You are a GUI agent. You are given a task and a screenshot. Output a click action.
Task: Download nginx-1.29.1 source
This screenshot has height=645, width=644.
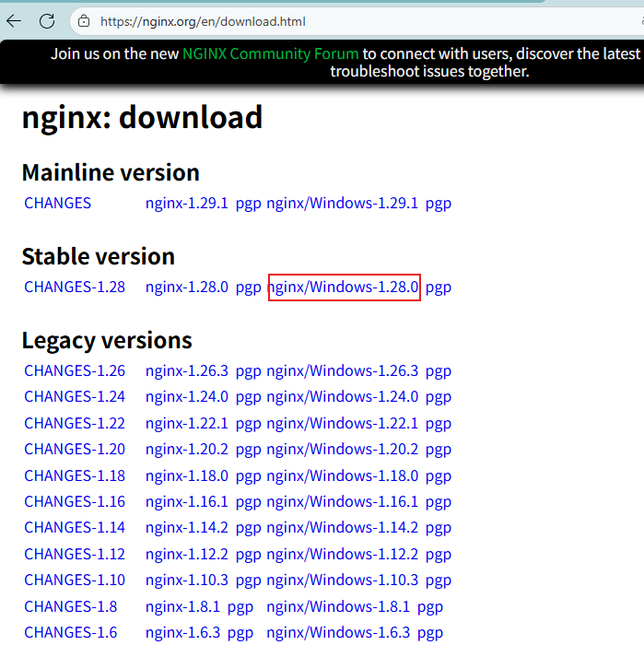[187, 204]
